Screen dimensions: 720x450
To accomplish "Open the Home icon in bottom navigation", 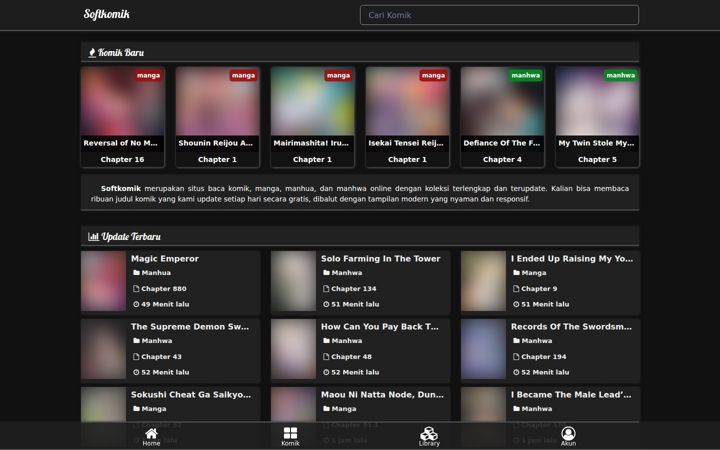I will tap(151, 433).
